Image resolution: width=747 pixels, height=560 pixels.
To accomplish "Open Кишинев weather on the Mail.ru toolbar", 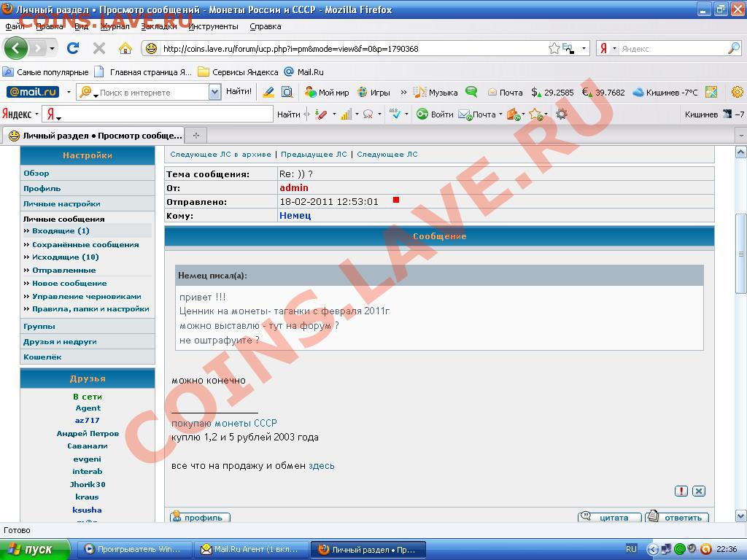I will click(x=665, y=93).
